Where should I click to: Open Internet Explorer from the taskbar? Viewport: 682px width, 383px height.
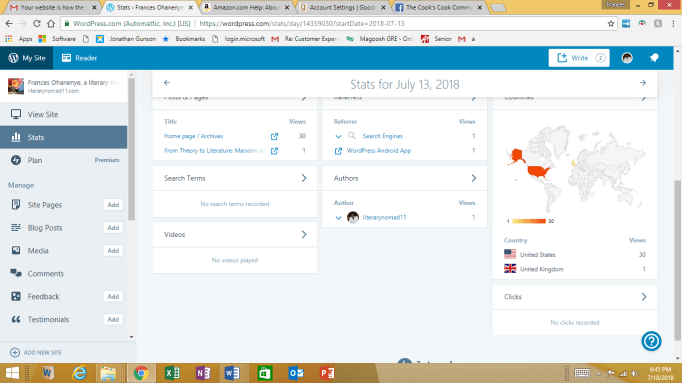[79, 373]
